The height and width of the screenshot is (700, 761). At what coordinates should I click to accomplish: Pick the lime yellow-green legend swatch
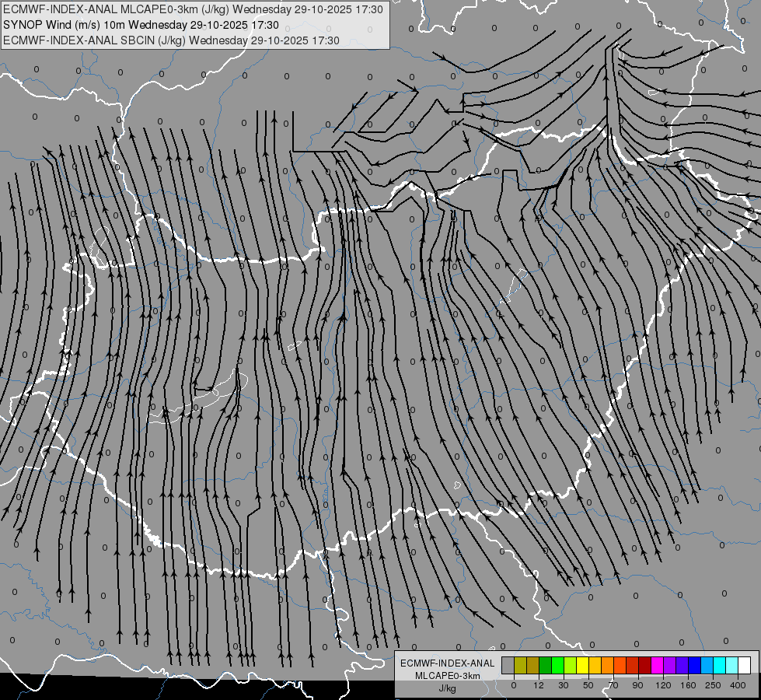(x=570, y=665)
